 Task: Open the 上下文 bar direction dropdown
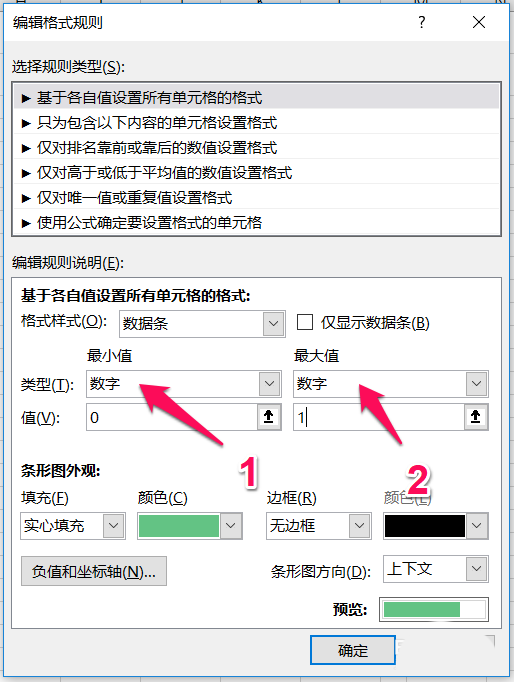(x=435, y=569)
